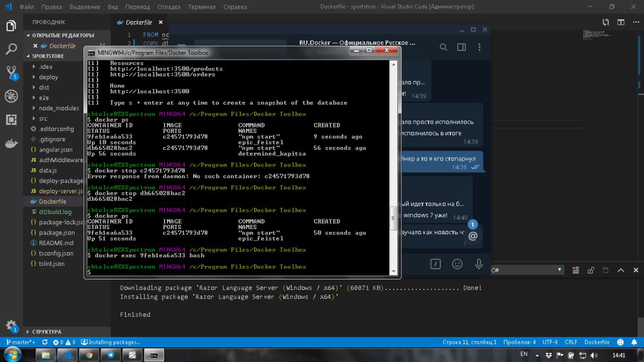Open the editor More Actions ellipsis menu
Image resolution: width=644 pixels, height=362 pixels.
tap(635, 22)
